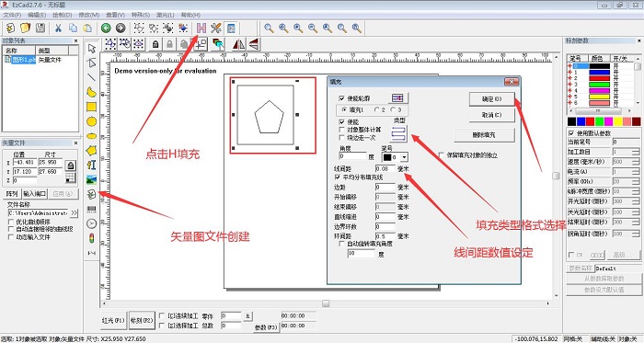644x343 pixels.
Task: Toggle 平均分布填充线 checkbox
Action: coord(338,177)
